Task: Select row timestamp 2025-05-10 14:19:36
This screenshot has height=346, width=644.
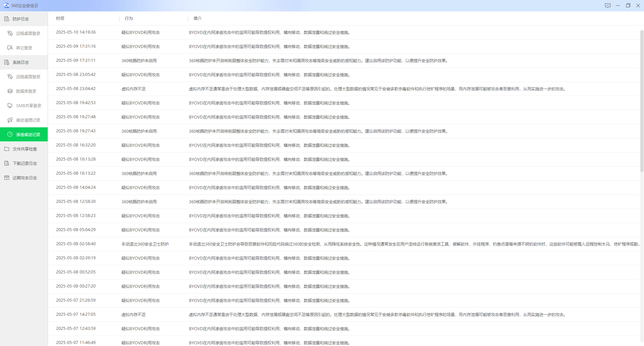Action: (x=76, y=32)
